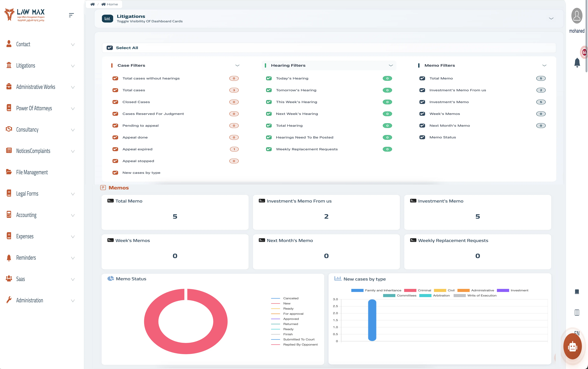Toggle Hearings Need To Be Posted checkbox
The image size is (588, 369).
tap(269, 137)
